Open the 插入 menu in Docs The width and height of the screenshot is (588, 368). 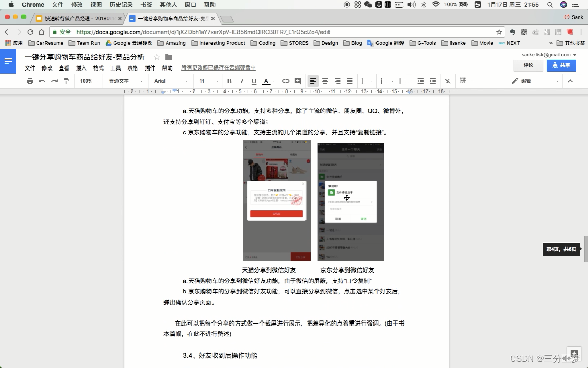81,68
